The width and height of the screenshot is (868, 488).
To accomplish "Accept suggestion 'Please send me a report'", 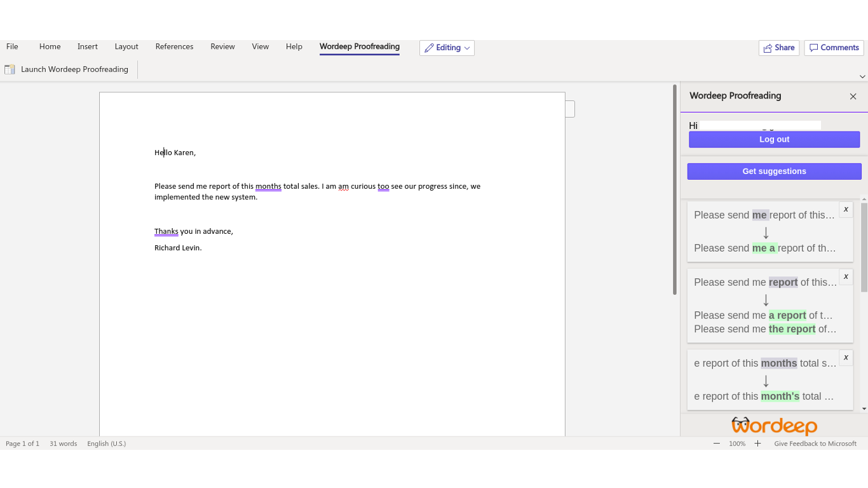I will pyautogui.click(x=765, y=248).
